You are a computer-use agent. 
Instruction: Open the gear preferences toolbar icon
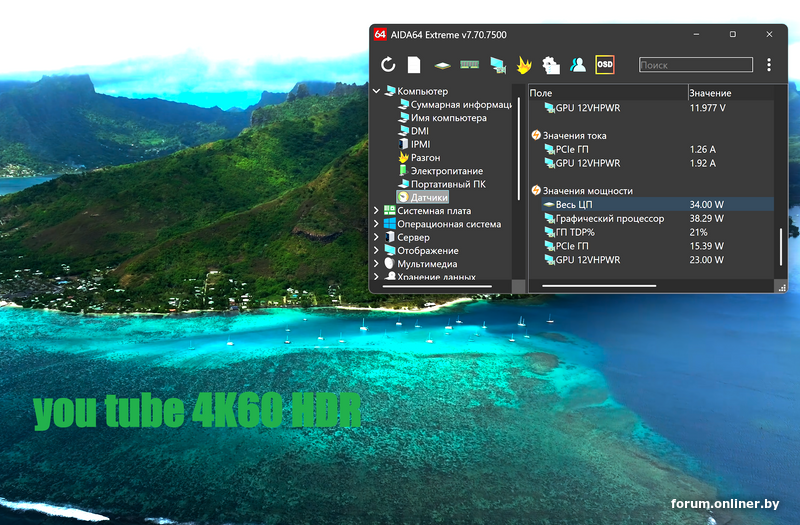(x=551, y=65)
